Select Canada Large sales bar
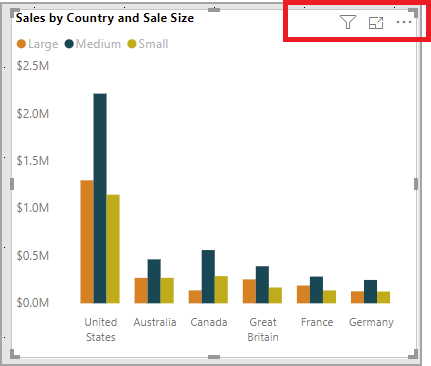431x366 pixels. (195, 297)
